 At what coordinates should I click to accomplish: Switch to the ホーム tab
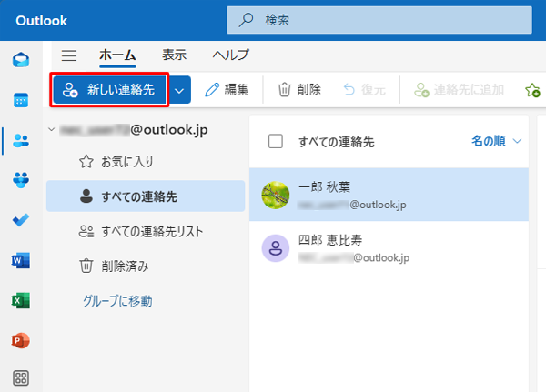click(117, 55)
